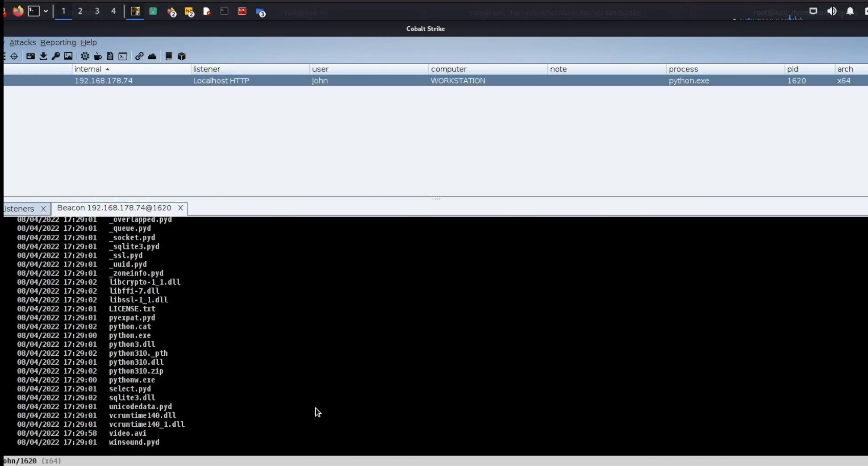Open the notifications bell icon
868x466 pixels.
(x=850, y=11)
